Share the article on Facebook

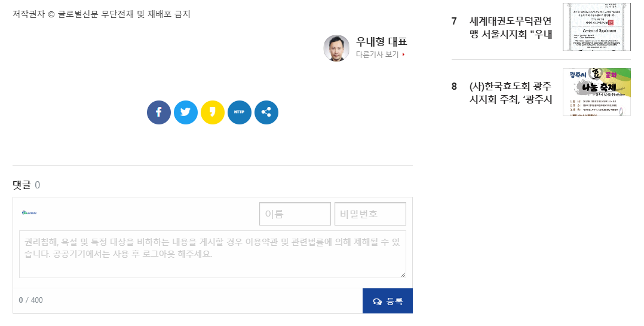[x=159, y=112]
